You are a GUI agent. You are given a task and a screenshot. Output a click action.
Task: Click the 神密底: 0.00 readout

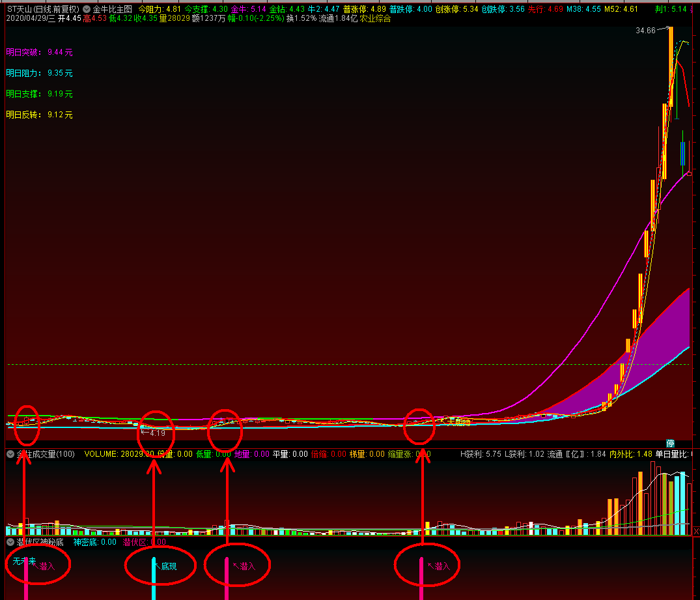94,542
